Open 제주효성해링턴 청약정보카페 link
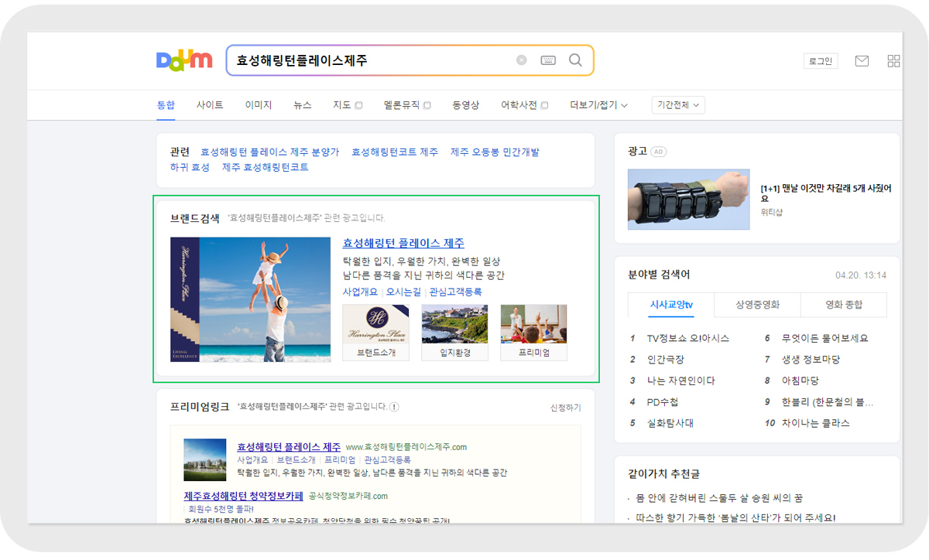This screenshot has height=560, width=929. point(243,496)
